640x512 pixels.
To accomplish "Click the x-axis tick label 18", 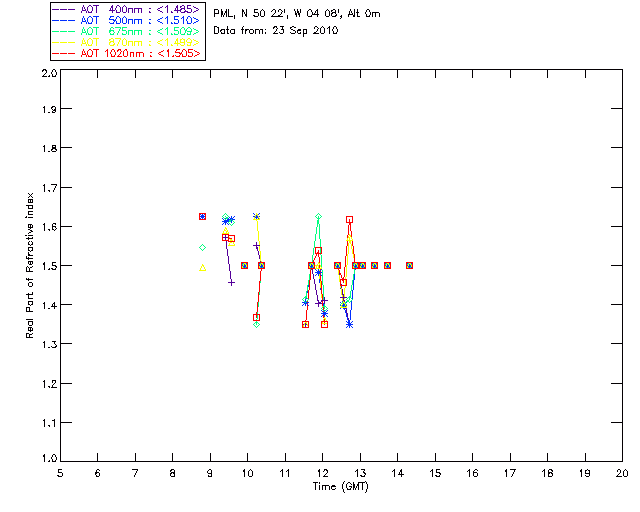I will coord(548,473).
